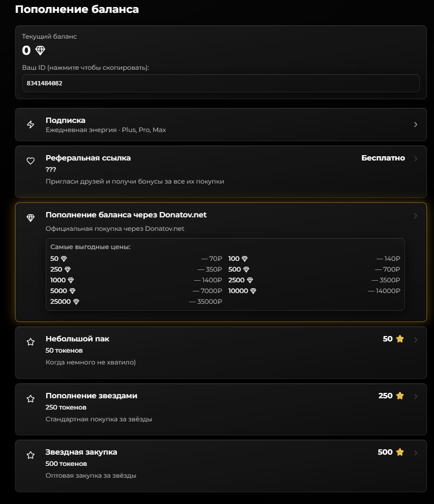
Task: Click the 25000 diamonds for 35000₽ price line
Action: point(136,302)
